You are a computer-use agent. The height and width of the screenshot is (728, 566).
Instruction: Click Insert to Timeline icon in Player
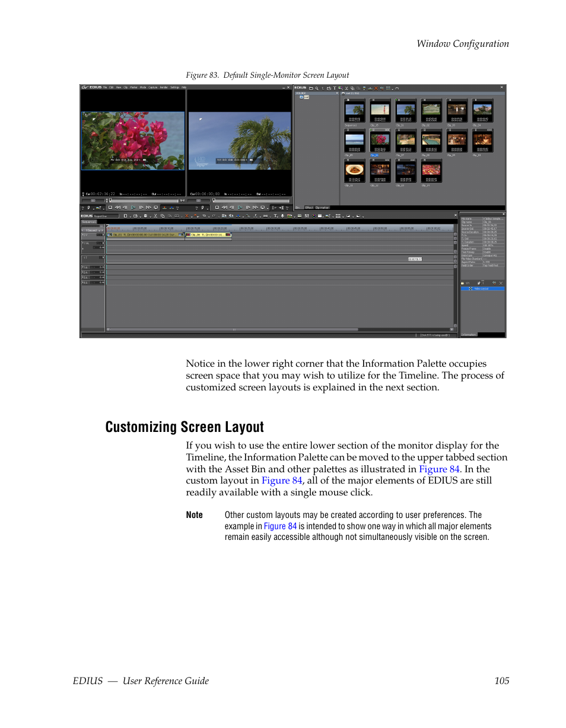[164, 208]
